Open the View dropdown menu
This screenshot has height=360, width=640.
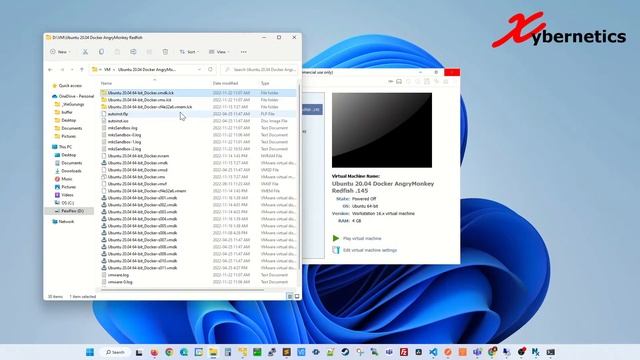219,52
